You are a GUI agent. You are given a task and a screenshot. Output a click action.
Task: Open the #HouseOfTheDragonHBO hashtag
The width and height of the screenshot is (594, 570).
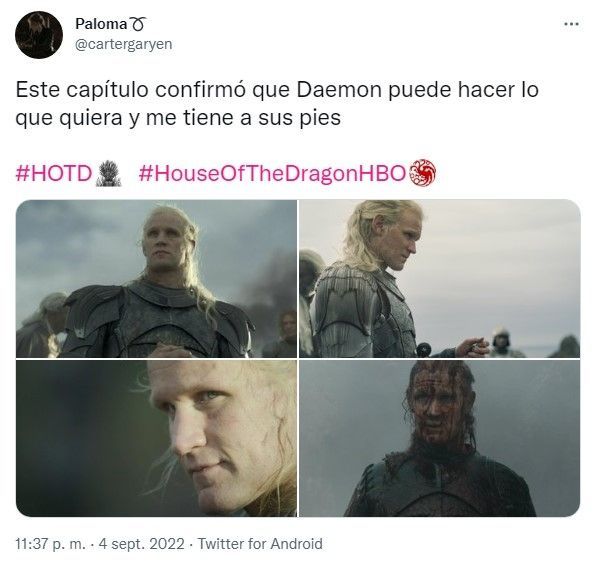point(272,174)
